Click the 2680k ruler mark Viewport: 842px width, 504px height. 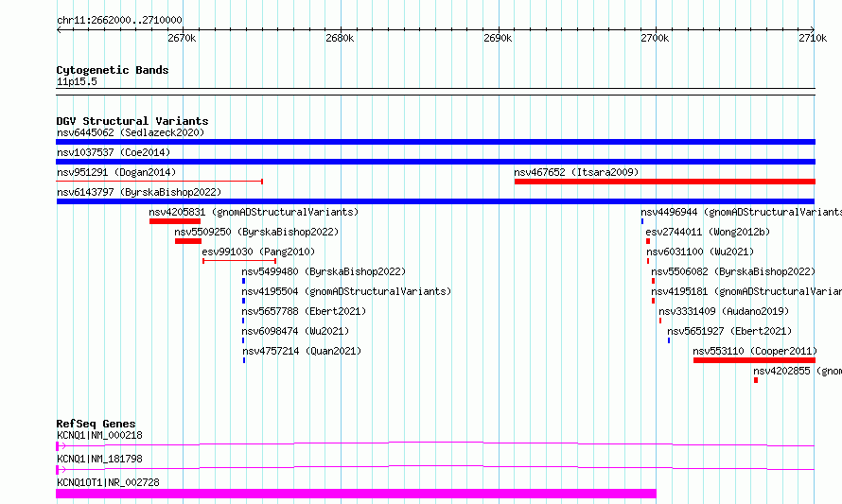[340, 38]
